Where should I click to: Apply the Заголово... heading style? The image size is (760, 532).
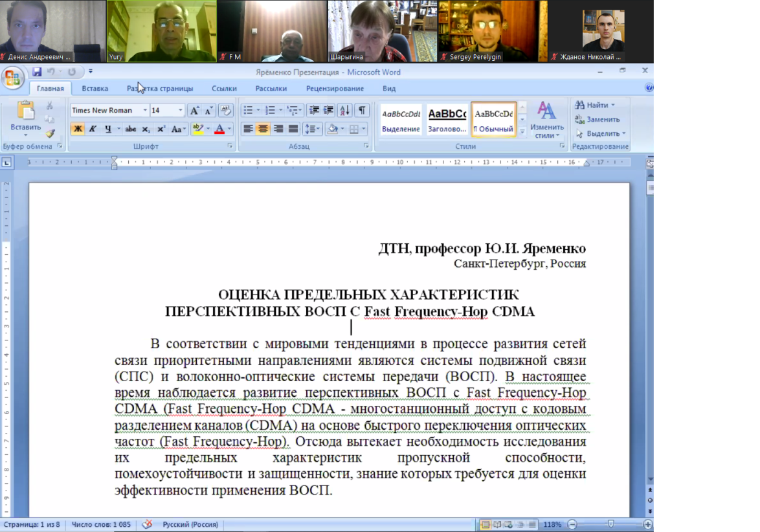pos(447,120)
